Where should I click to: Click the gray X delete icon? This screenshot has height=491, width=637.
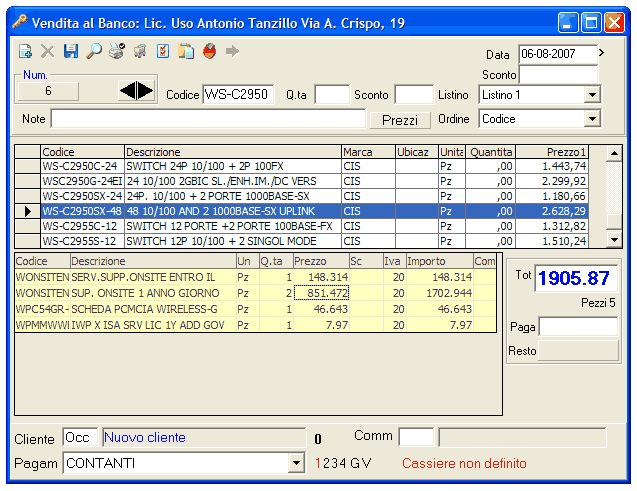[x=48, y=52]
